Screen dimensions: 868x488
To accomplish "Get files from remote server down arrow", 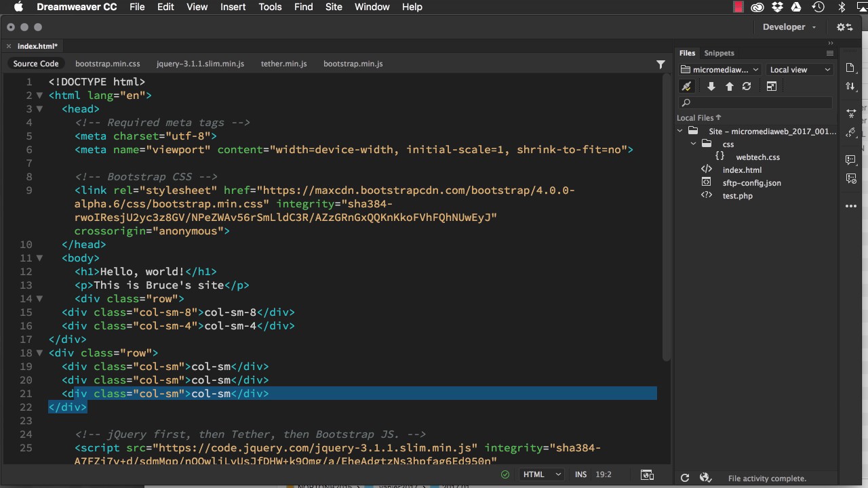I will pos(711,86).
